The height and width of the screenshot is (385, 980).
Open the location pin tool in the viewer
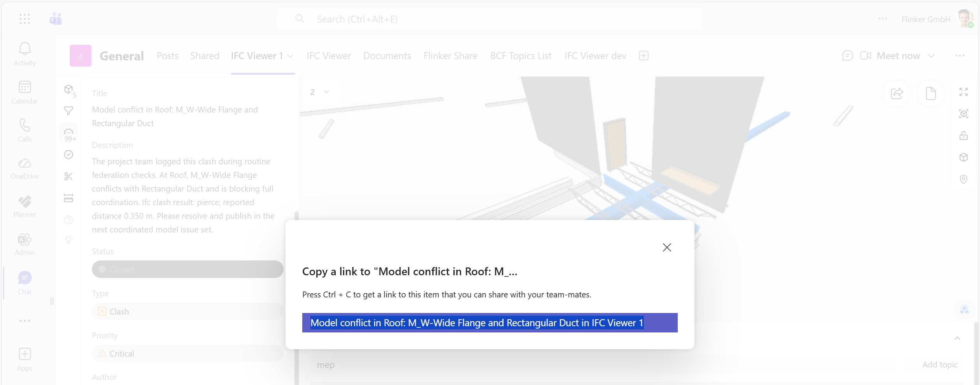click(964, 179)
